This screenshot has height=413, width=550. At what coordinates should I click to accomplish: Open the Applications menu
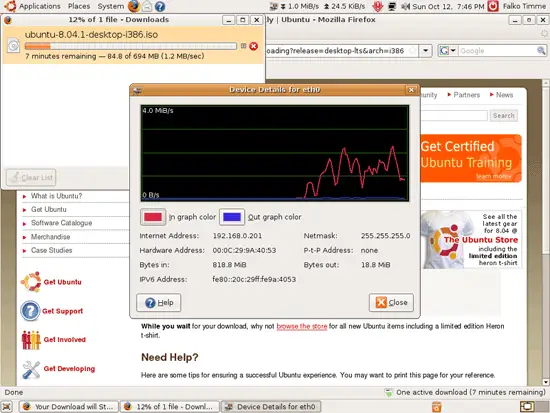(39, 6)
